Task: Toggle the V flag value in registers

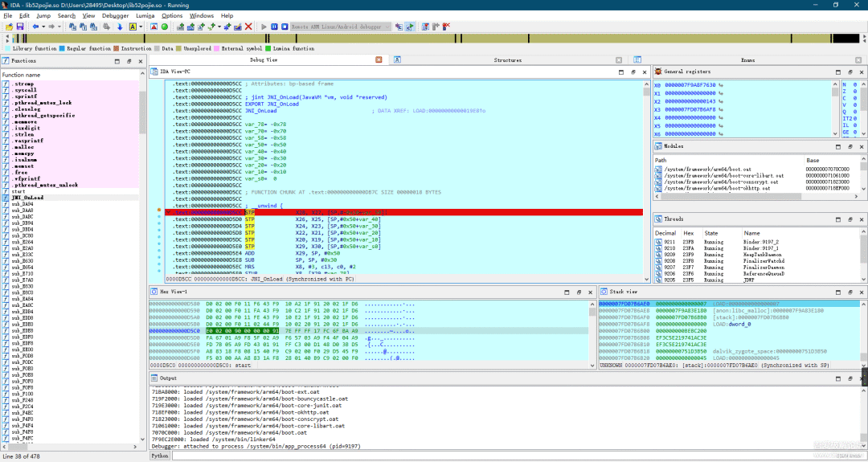Action: point(855,104)
